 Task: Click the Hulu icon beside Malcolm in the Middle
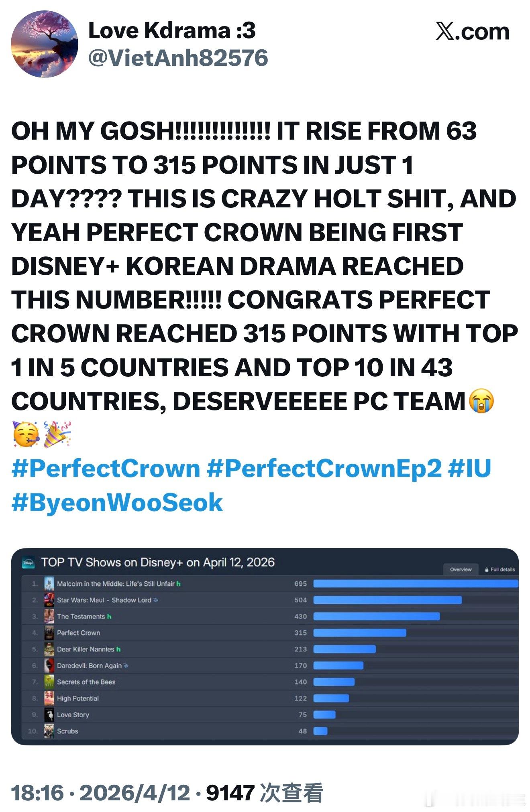pos(179,584)
